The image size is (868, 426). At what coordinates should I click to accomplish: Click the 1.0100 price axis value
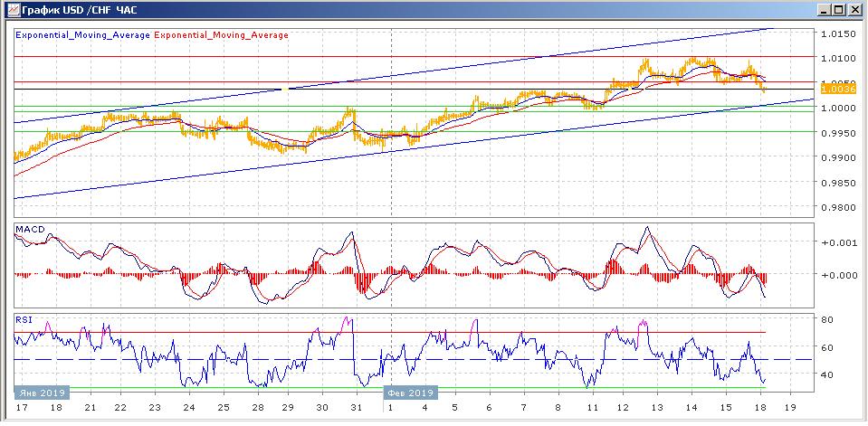click(838, 58)
